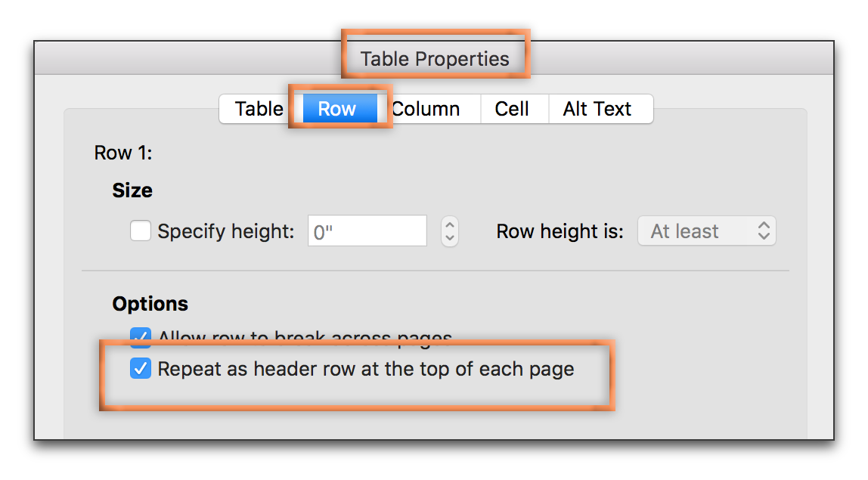
Task: Switch to the Cell tab
Action: (513, 109)
